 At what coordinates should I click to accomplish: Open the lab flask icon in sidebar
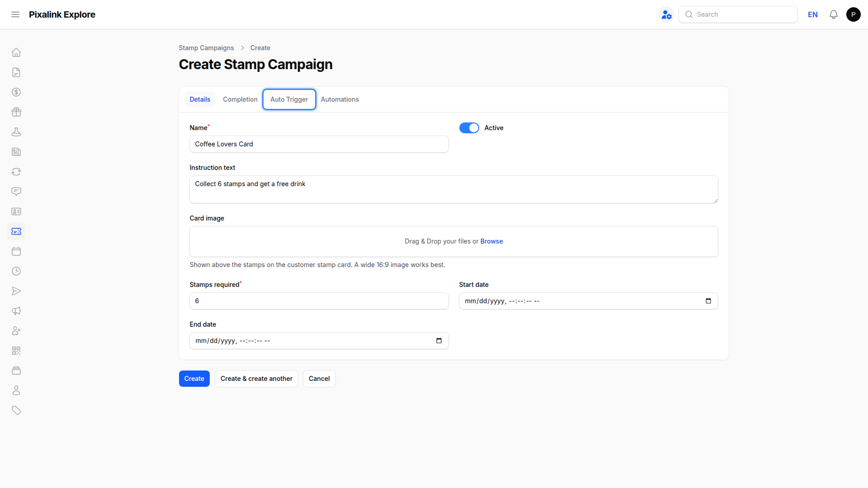(16, 132)
